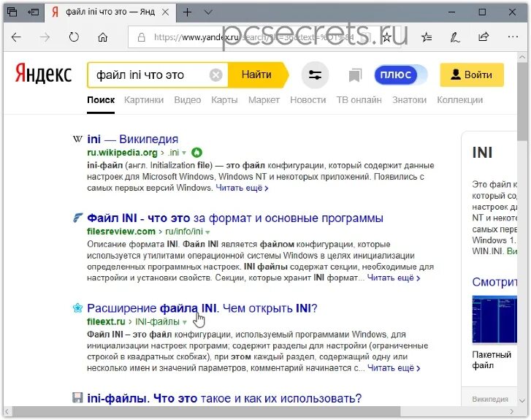Open 'Файл INI - что это' result
The width and height of the screenshot is (531, 420).
click(x=234, y=218)
